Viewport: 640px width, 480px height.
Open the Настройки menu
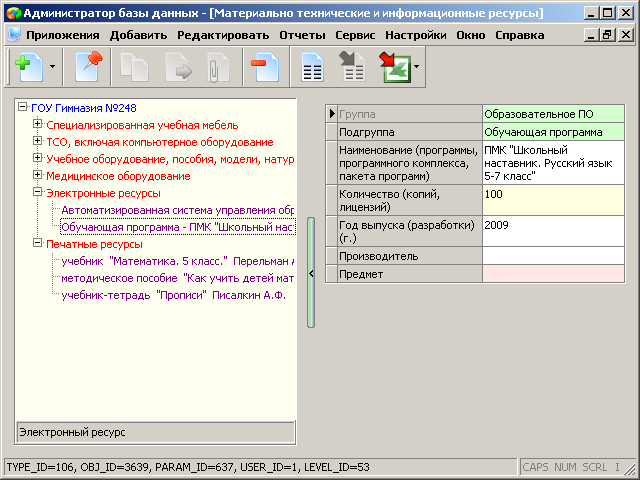[x=416, y=36]
